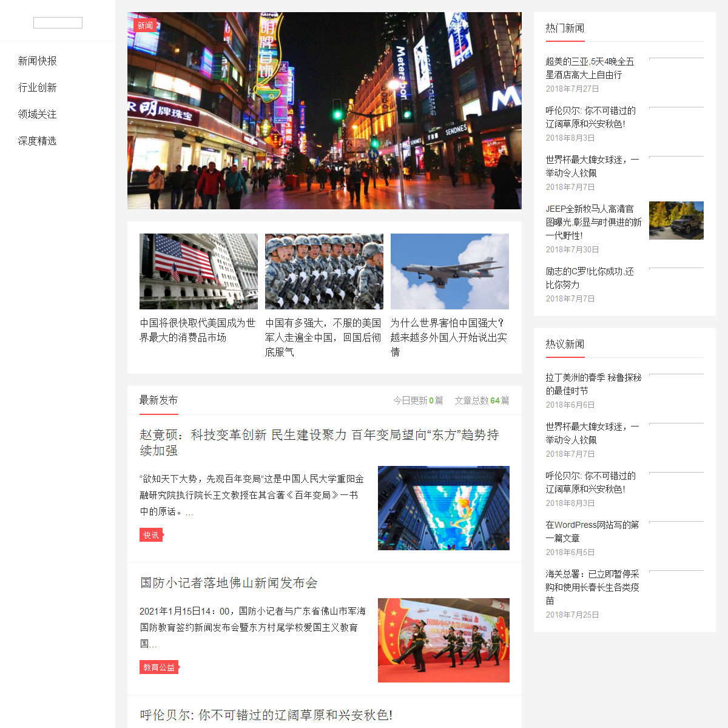Go to 领域关注 section

pyautogui.click(x=37, y=114)
